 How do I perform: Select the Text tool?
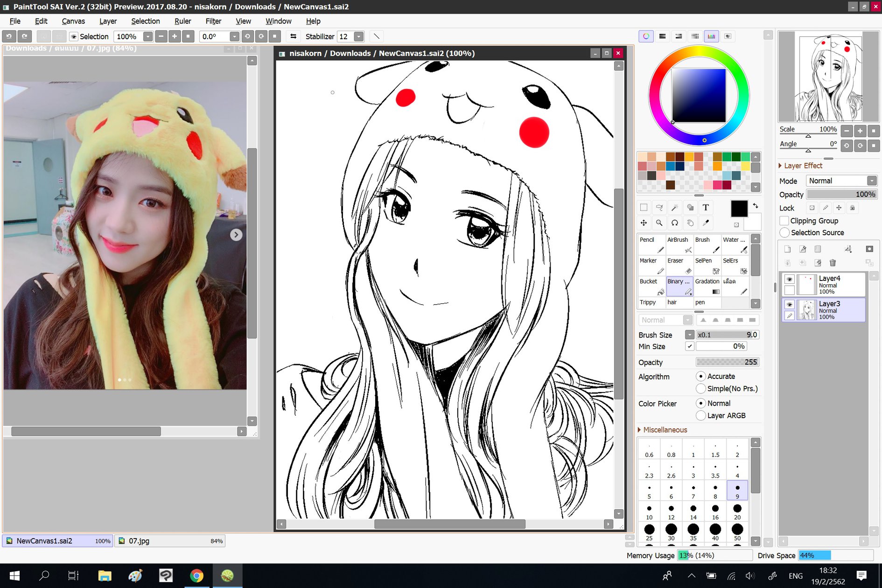tap(706, 208)
